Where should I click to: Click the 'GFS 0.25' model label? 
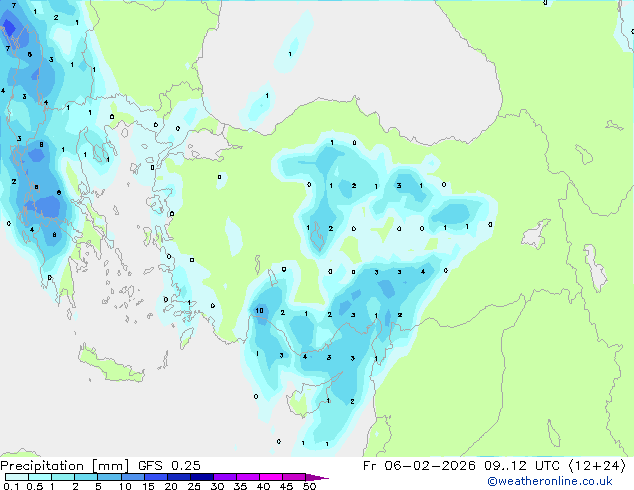click(x=169, y=466)
